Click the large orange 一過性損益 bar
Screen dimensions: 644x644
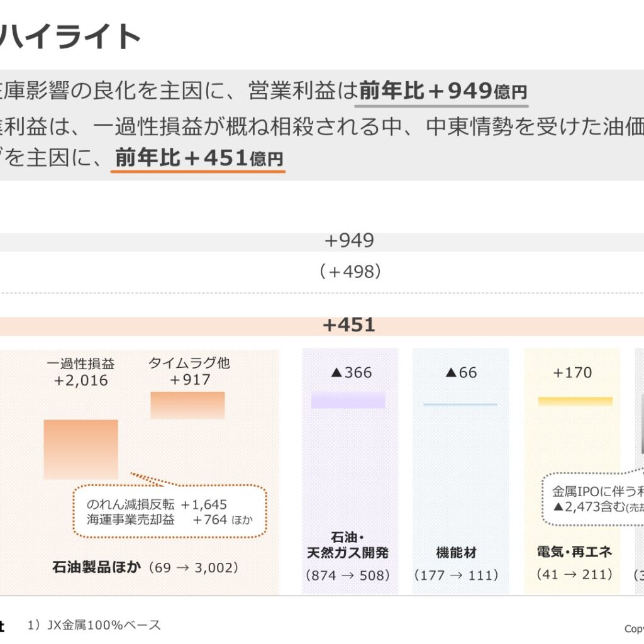81,449
